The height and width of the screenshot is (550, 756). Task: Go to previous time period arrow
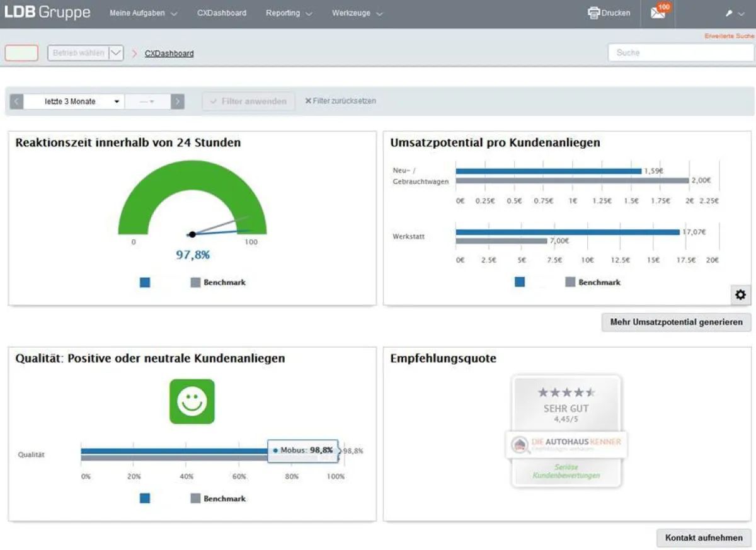tap(16, 101)
